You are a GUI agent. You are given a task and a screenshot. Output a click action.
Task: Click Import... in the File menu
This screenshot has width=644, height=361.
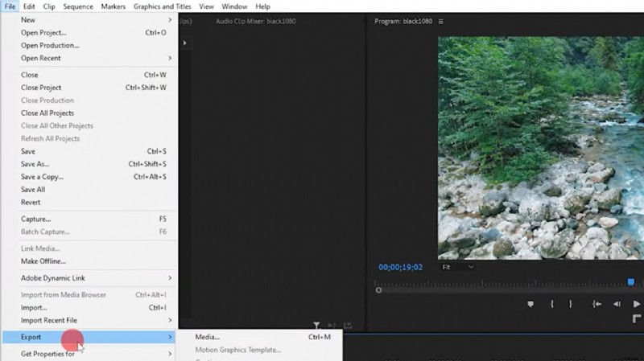34,307
